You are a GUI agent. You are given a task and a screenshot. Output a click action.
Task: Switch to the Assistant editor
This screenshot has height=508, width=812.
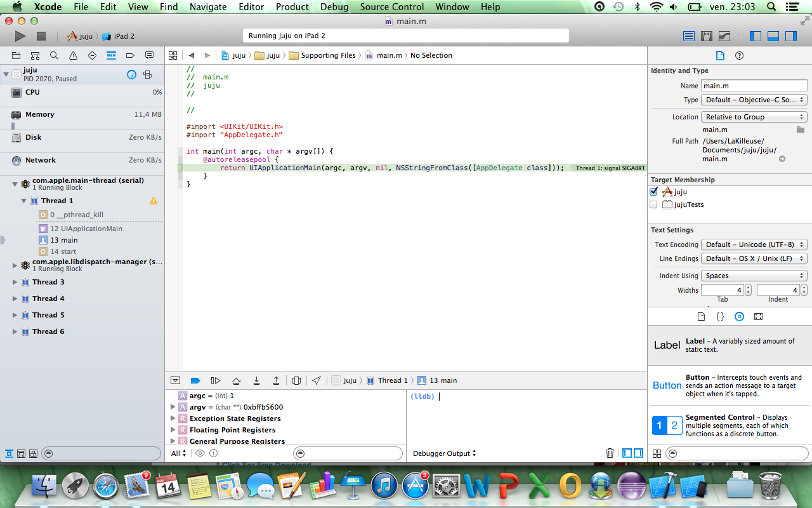(706, 36)
